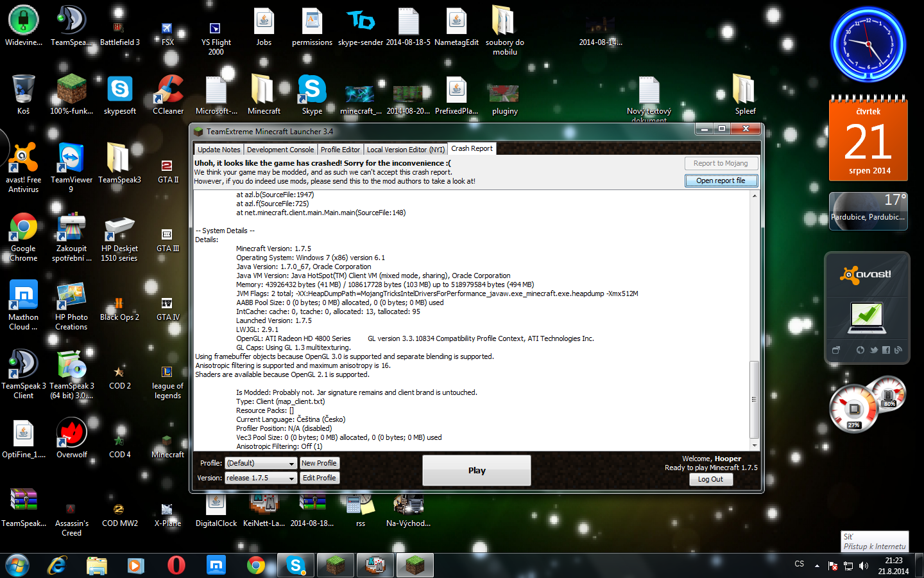Open the Koš recycle bin
This screenshot has width=924, height=578.
coord(24,95)
